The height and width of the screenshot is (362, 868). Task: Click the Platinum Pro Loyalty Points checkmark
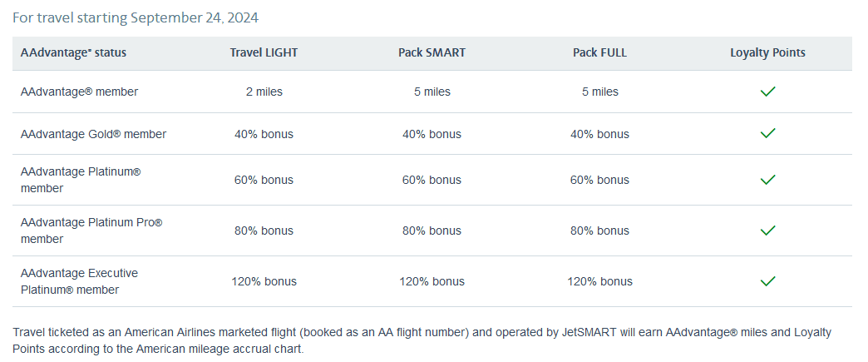pyautogui.click(x=767, y=230)
